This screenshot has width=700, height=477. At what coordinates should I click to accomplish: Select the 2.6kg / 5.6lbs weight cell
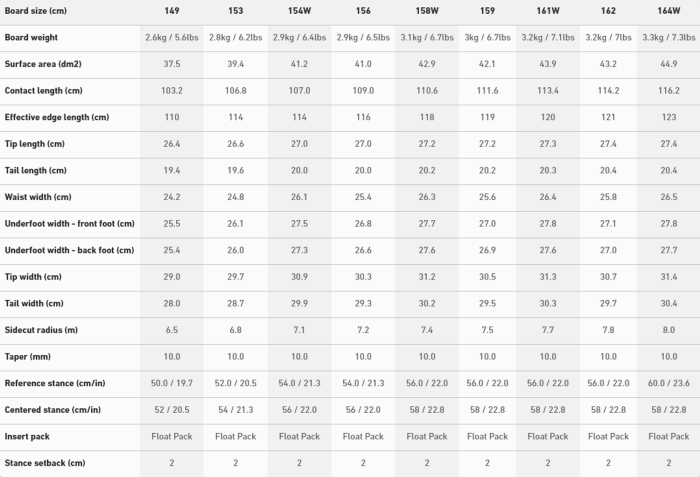tap(171, 38)
